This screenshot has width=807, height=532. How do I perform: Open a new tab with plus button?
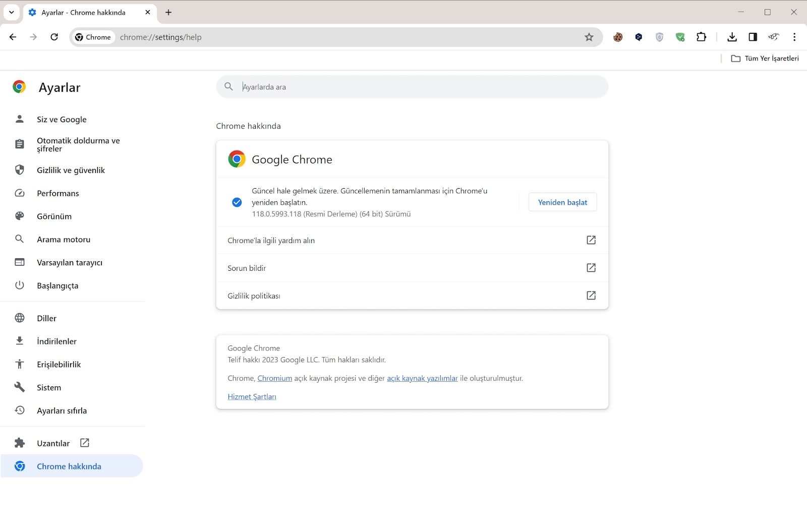(x=168, y=13)
